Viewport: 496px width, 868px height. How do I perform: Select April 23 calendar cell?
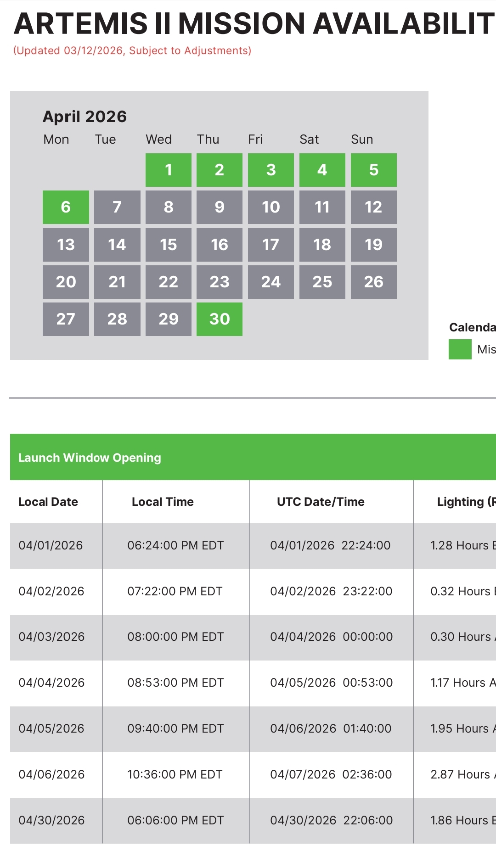pos(220,282)
